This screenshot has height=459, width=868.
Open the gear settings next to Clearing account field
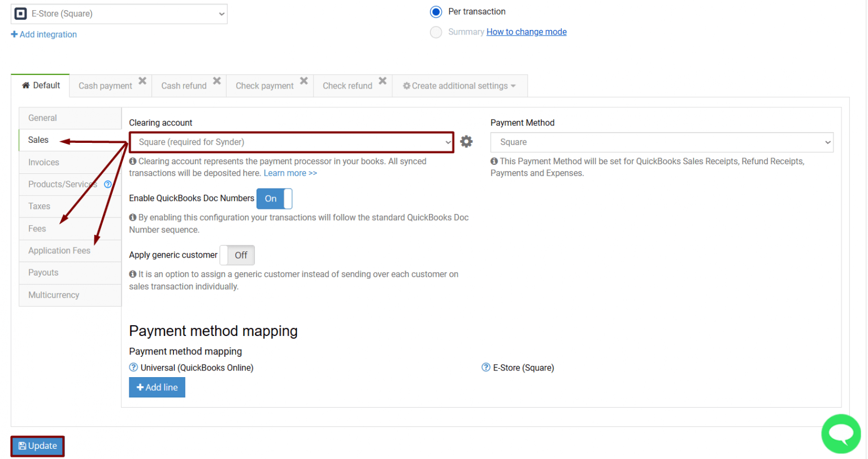click(x=466, y=141)
